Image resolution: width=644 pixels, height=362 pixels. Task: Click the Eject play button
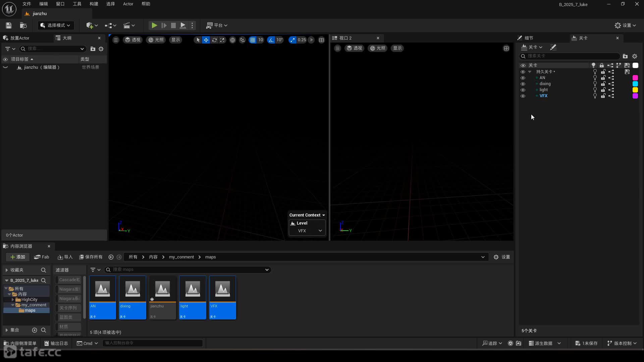[183, 25]
